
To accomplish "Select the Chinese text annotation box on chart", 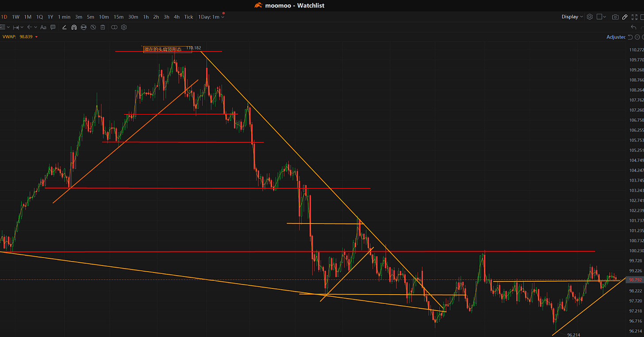I will pyautogui.click(x=168, y=49).
